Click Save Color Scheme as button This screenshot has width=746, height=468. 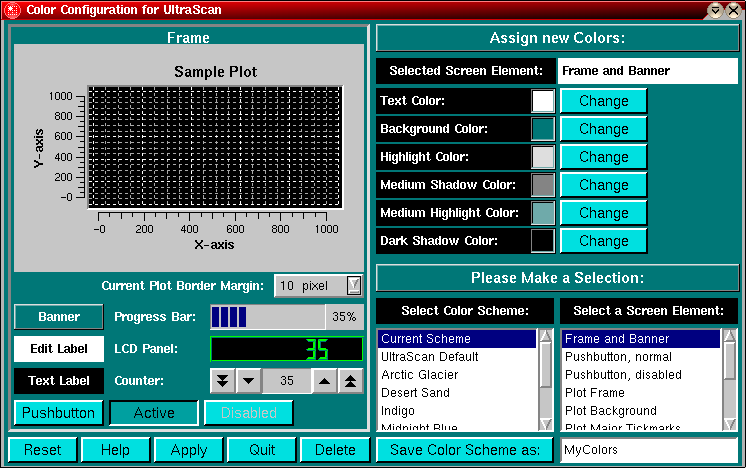(465, 450)
